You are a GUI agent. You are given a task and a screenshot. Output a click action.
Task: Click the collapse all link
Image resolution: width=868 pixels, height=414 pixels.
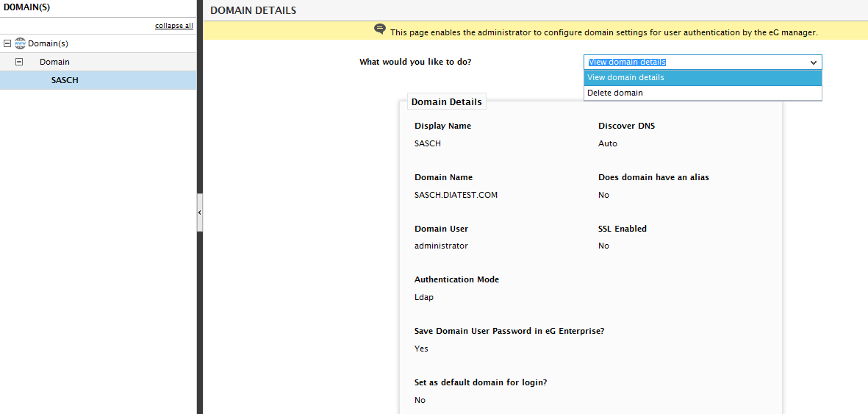(x=174, y=26)
